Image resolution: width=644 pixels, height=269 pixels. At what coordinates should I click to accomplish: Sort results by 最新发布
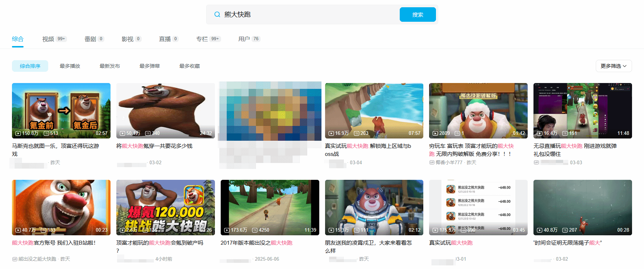(x=110, y=66)
